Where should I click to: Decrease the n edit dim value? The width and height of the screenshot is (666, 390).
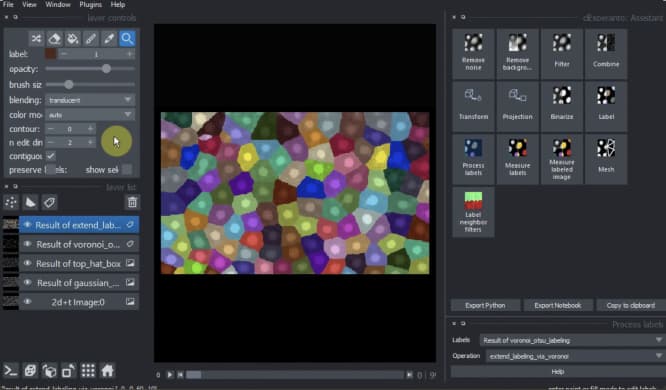[x=51, y=142]
